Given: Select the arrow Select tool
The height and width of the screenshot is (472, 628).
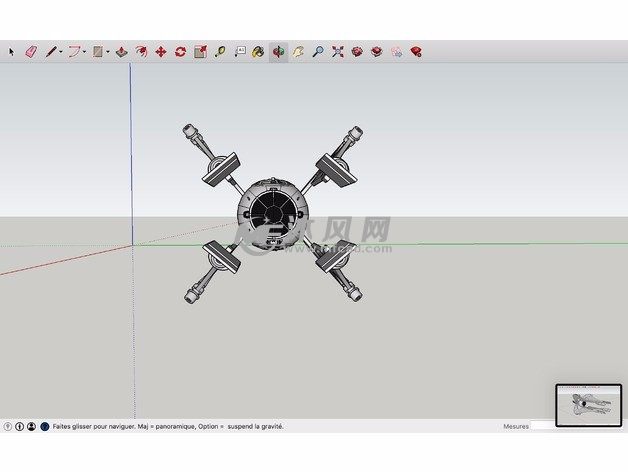Looking at the screenshot, I should click(13, 51).
